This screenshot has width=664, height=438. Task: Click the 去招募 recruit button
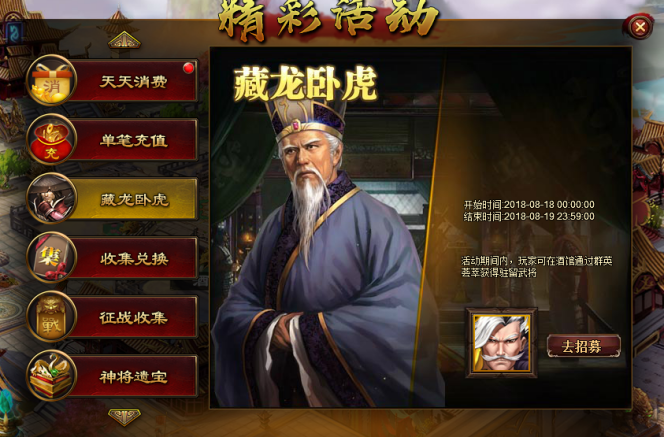point(584,346)
